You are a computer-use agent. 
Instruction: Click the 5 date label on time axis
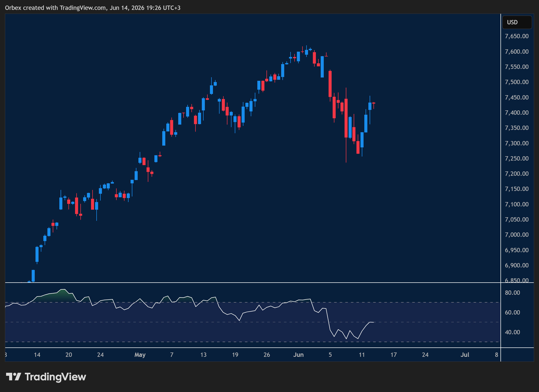point(330,355)
